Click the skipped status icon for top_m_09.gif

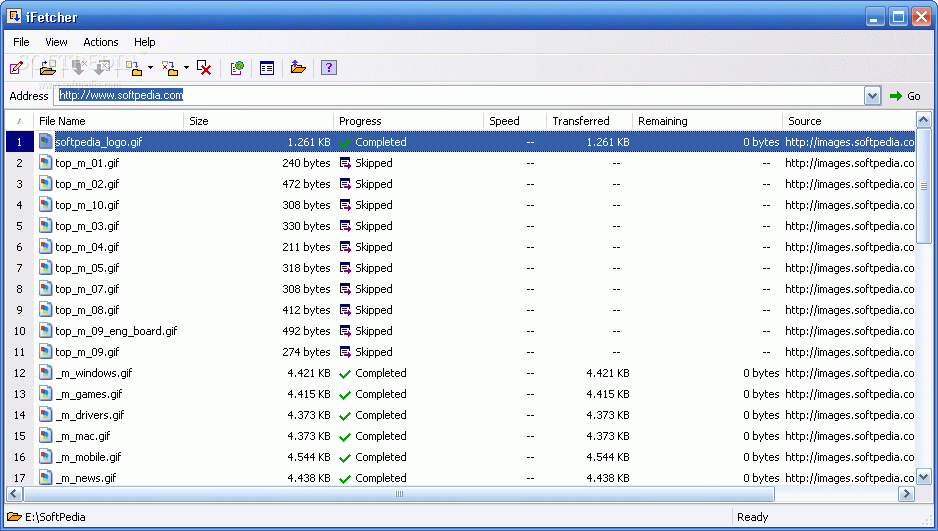click(x=345, y=352)
